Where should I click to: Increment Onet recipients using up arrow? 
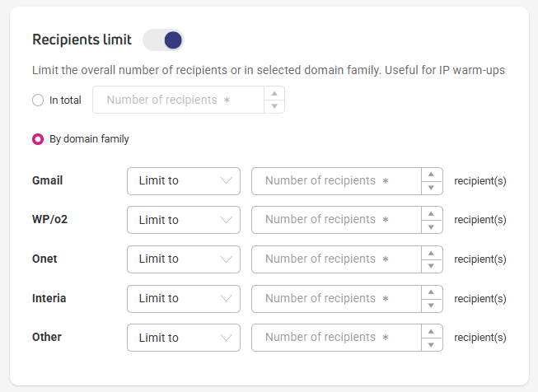pyautogui.click(x=432, y=253)
